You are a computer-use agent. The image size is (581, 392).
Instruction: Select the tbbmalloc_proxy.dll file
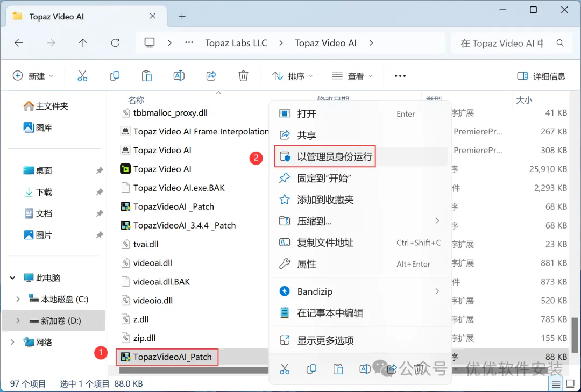click(x=165, y=112)
